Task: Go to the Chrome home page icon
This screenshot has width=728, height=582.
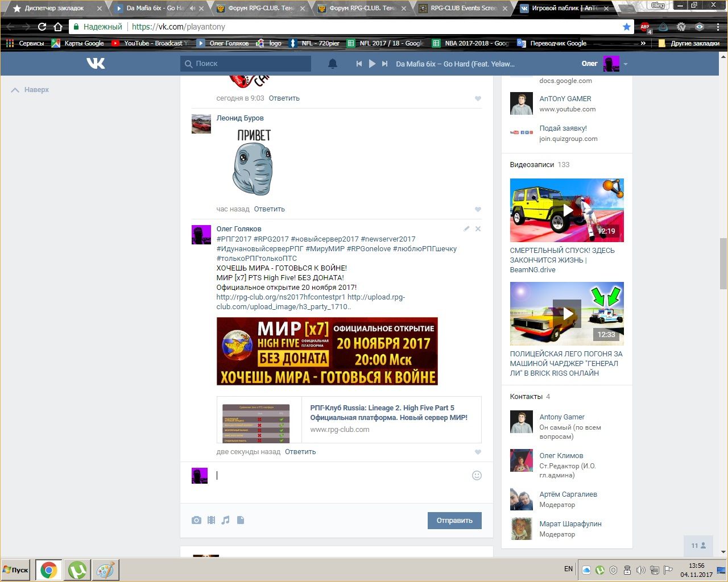Action: [x=58, y=27]
